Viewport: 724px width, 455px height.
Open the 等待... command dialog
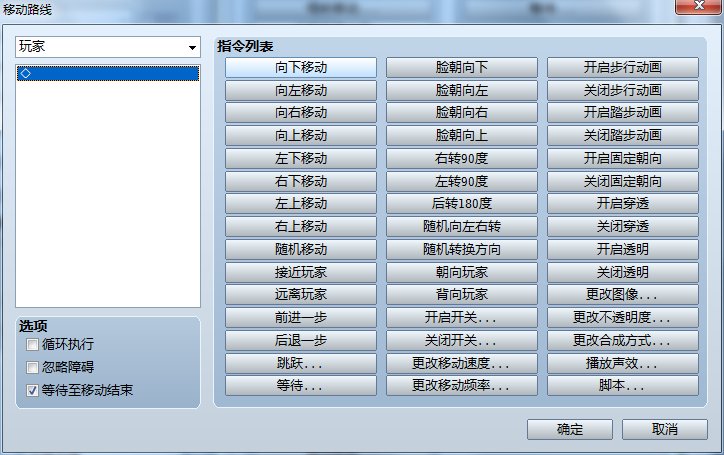point(301,385)
